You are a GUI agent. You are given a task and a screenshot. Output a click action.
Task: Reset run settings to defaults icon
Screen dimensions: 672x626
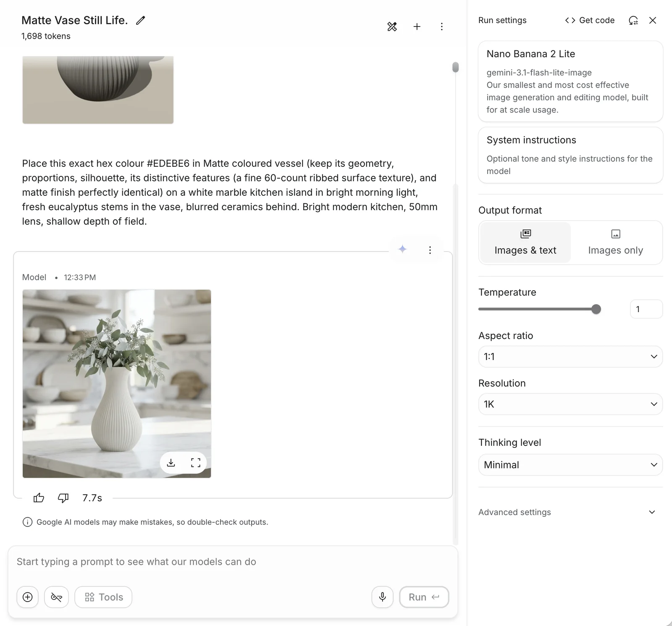[x=633, y=20]
